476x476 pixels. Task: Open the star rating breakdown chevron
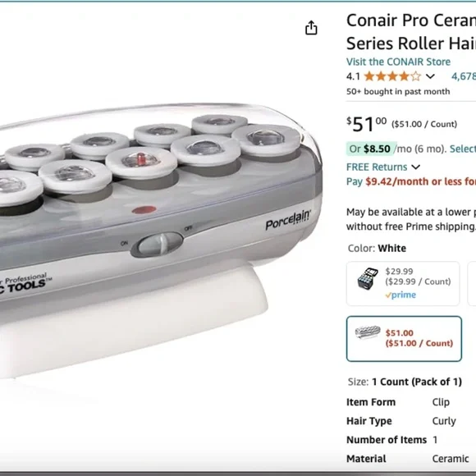pos(430,76)
